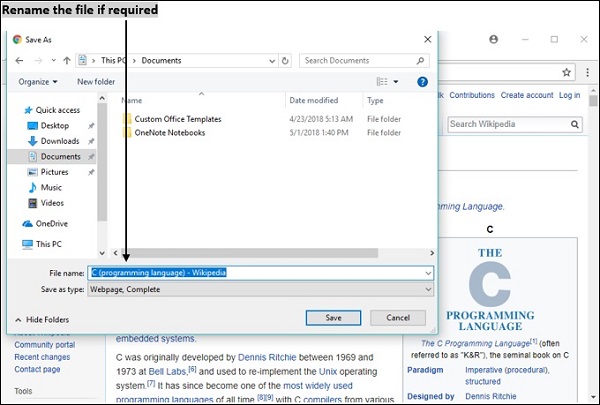Click Wikipedia search magnifier icon
Image resolution: width=600 pixels, height=405 pixels.
click(x=575, y=124)
